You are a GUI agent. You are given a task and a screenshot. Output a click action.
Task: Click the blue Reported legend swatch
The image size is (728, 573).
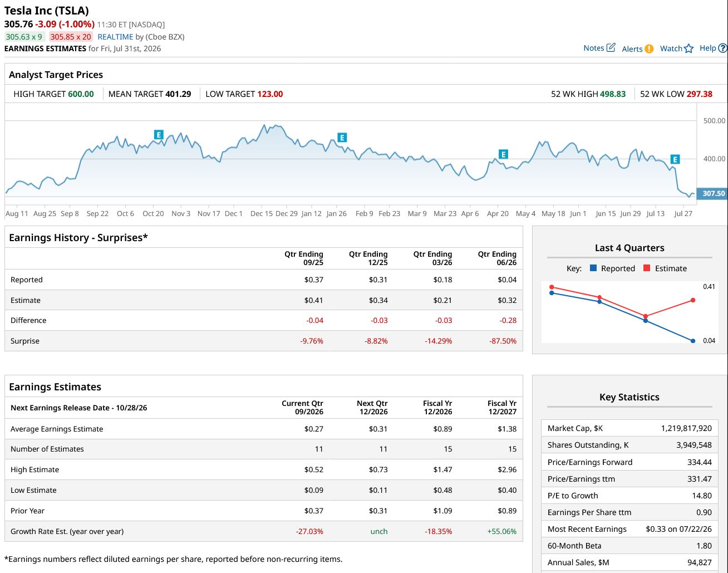point(593,268)
